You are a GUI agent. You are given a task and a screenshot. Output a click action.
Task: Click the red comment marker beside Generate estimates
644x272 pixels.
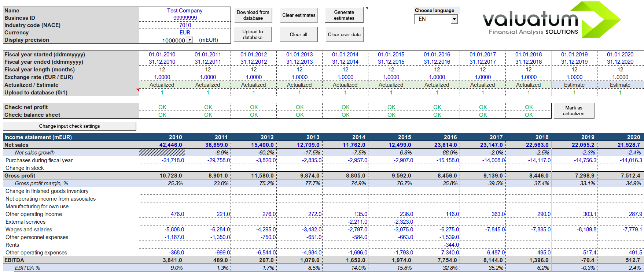(x=367, y=8)
